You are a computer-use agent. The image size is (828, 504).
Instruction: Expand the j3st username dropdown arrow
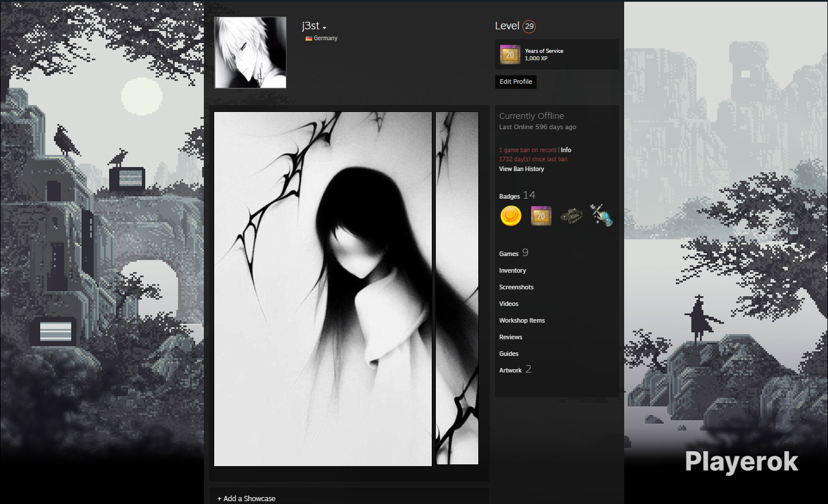(x=324, y=28)
